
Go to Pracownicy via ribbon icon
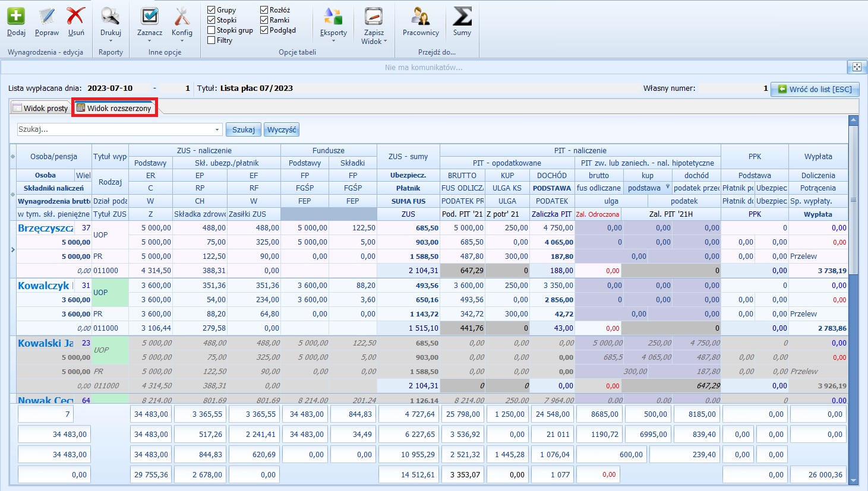tap(421, 16)
